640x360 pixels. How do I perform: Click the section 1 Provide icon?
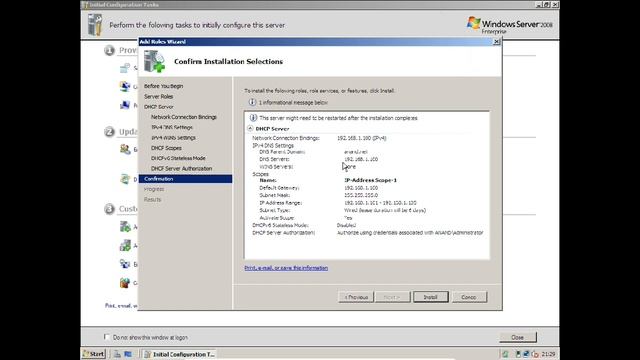[109, 51]
